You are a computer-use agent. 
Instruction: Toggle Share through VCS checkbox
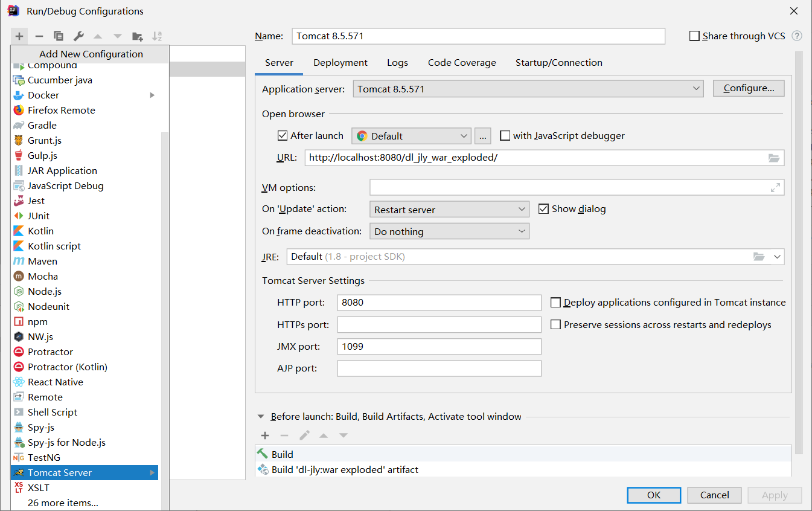pyautogui.click(x=694, y=36)
